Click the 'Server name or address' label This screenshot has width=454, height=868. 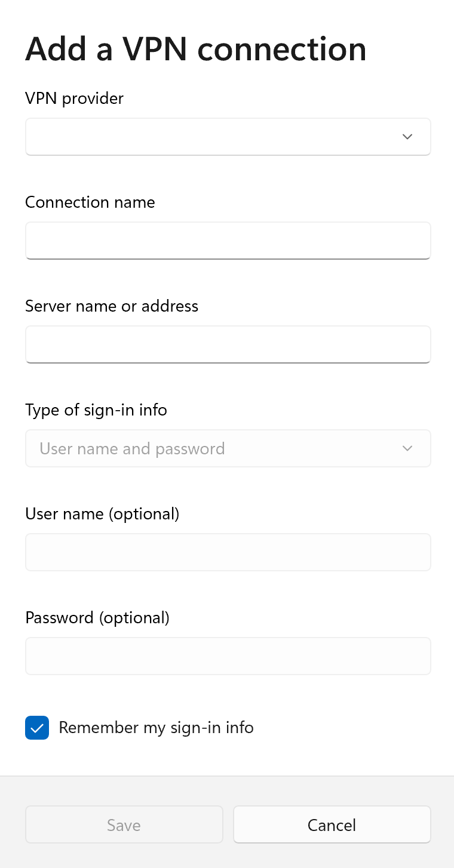[112, 306]
